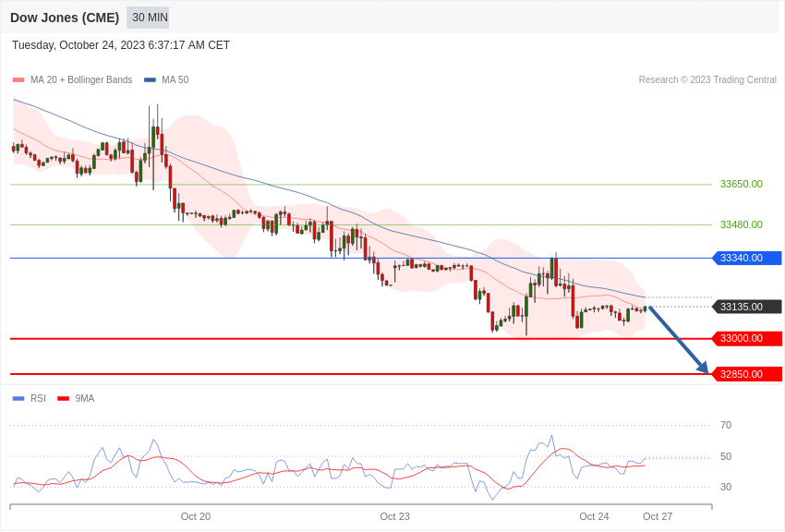The height and width of the screenshot is (532, 785).
Task: Click the Oct 23 date axis label
Action: pyautogui.click(x=394, y=516)
